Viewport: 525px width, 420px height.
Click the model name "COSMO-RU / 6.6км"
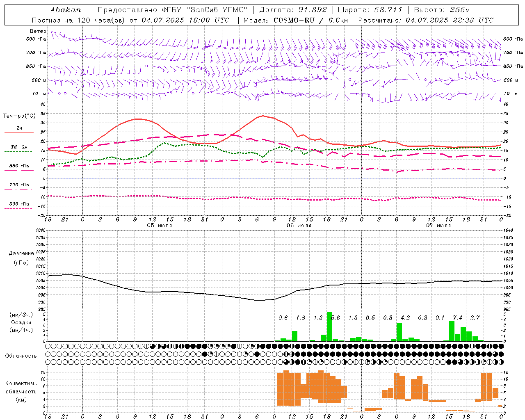[x=311, y=20]
